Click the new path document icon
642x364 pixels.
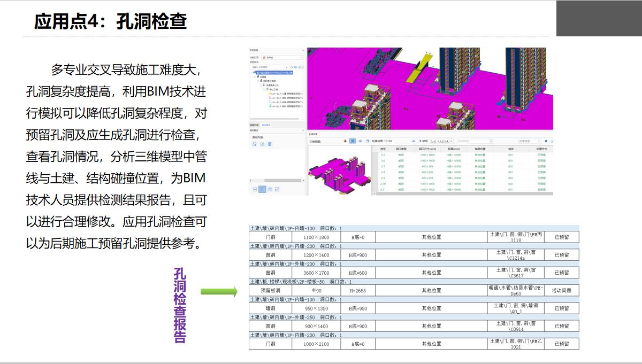tap(255, 144)
